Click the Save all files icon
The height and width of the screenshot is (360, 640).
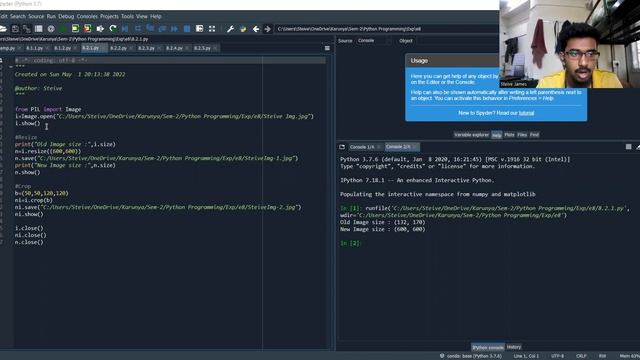27,29
